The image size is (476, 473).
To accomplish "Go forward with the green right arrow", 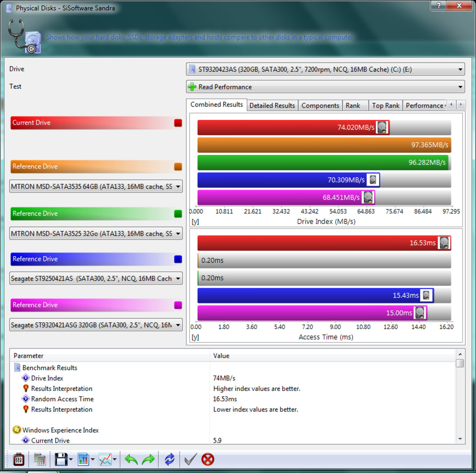I will [148, 459].
